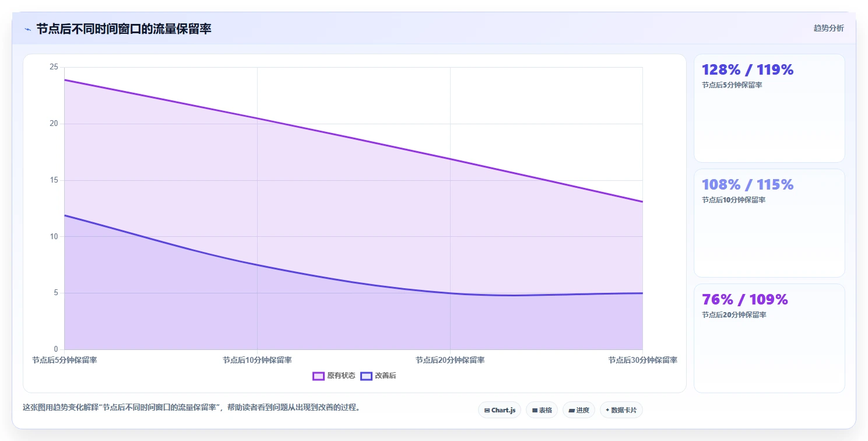This screenshot has width=868, height=441.
Task: Click the y-axis value 10
Action: coord(54,236)
